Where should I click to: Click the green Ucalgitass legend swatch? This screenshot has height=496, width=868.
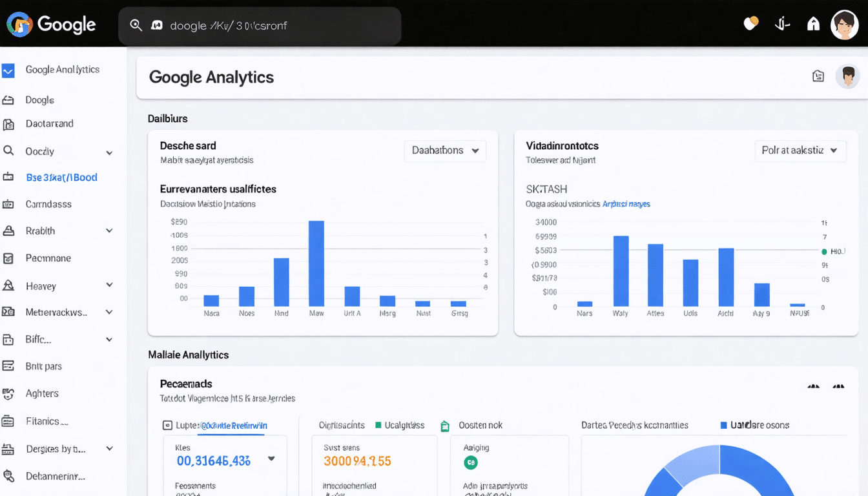click(x=378, y=426)
